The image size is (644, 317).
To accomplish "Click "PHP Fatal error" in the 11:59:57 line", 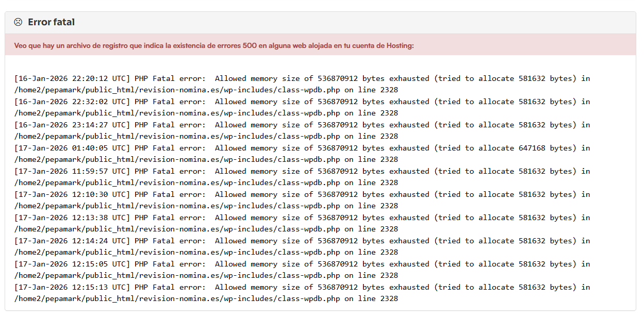I will click(168, 172).
